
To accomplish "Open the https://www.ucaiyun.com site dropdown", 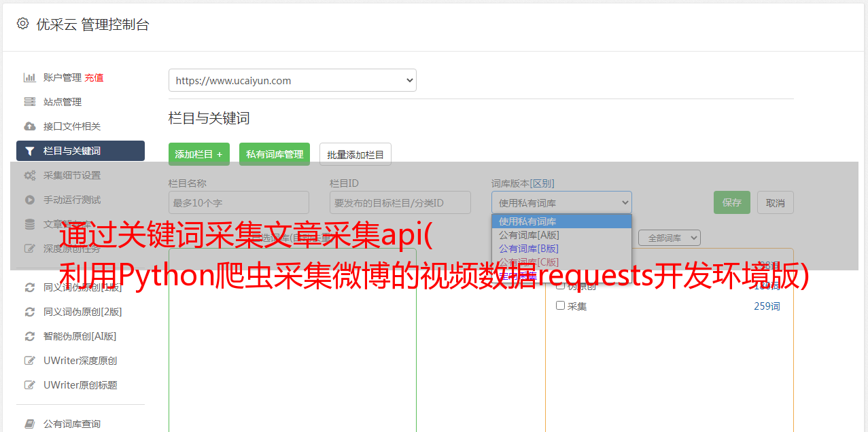I will pyautogui.click(x=292, y=80).
